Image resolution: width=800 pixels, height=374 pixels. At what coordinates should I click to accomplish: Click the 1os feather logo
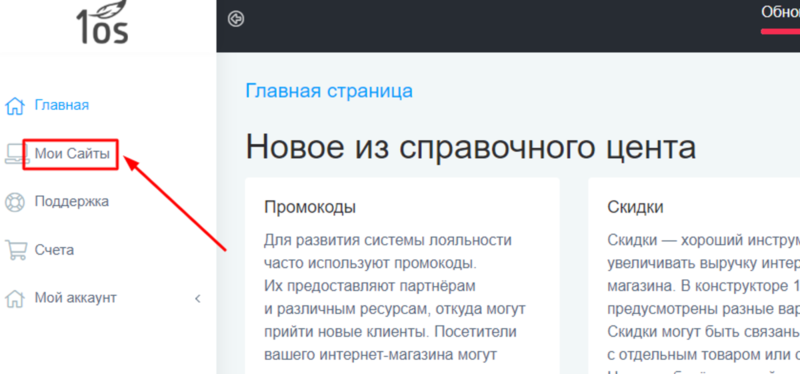pos(102,22)
